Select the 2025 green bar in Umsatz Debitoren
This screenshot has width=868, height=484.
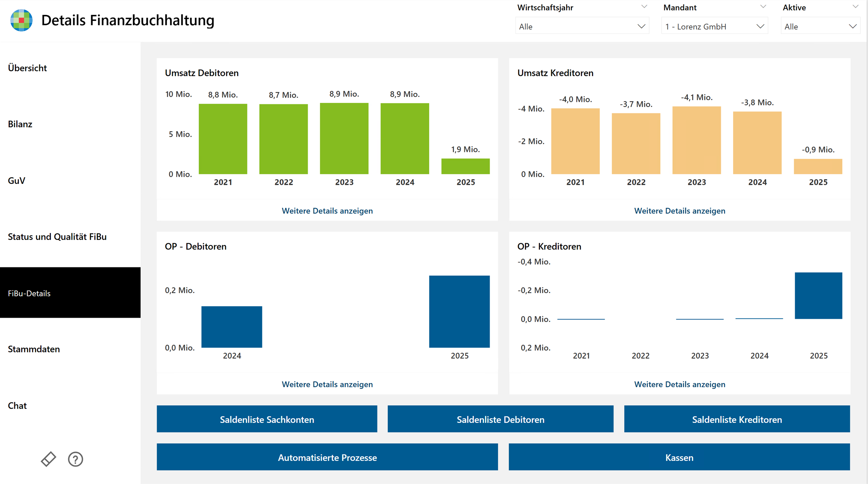(x=466, y=167)
